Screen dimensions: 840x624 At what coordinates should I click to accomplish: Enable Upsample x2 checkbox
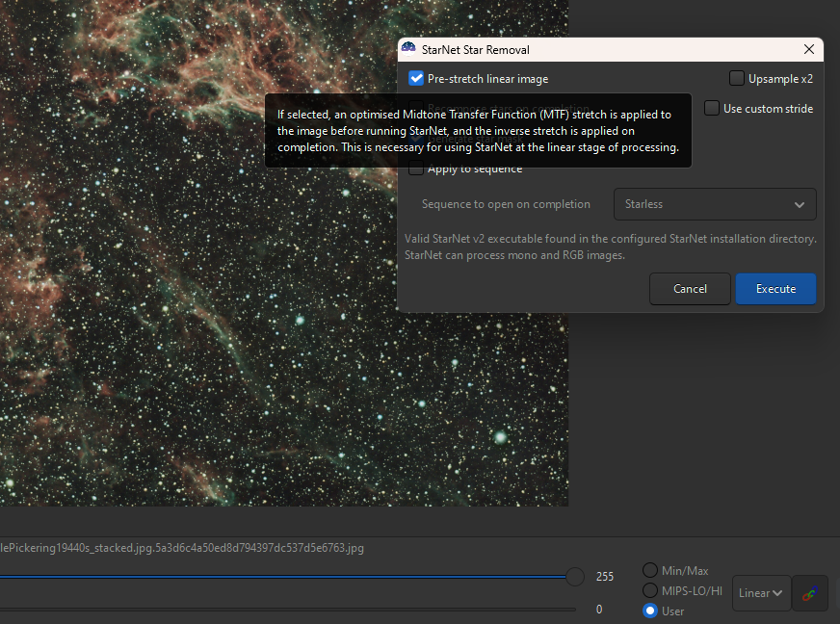pos(737,78)
